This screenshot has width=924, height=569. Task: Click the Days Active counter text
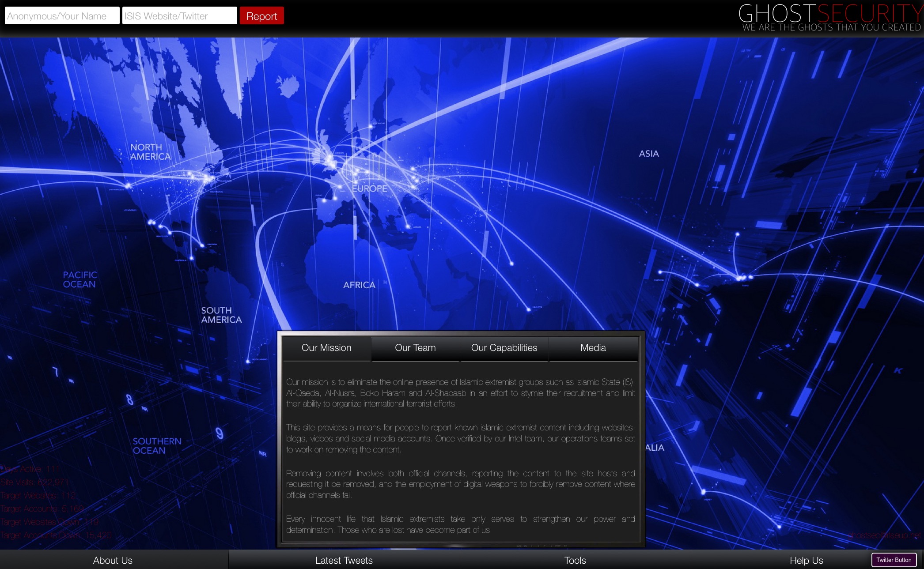[x=30, y=469]
